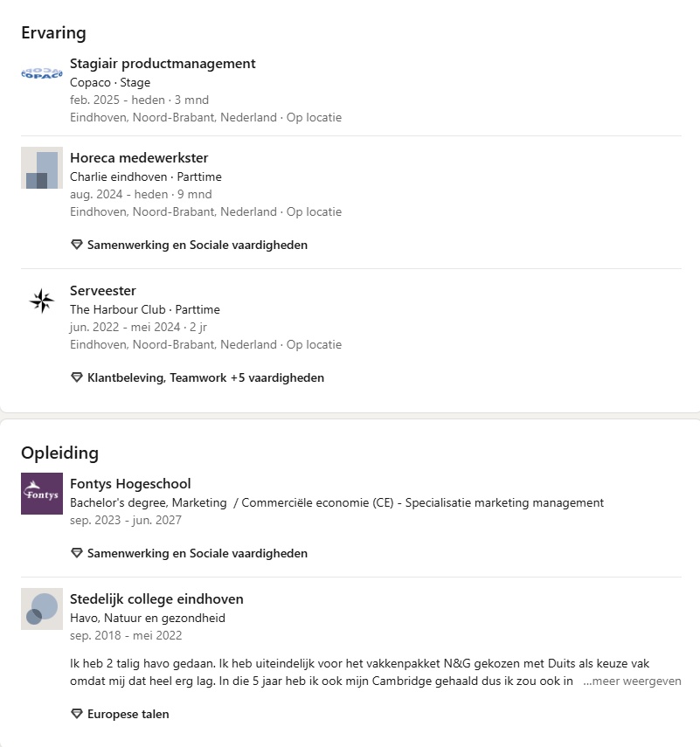
Task: Open Fontys Hogeschool education entry
Action: 130,484
